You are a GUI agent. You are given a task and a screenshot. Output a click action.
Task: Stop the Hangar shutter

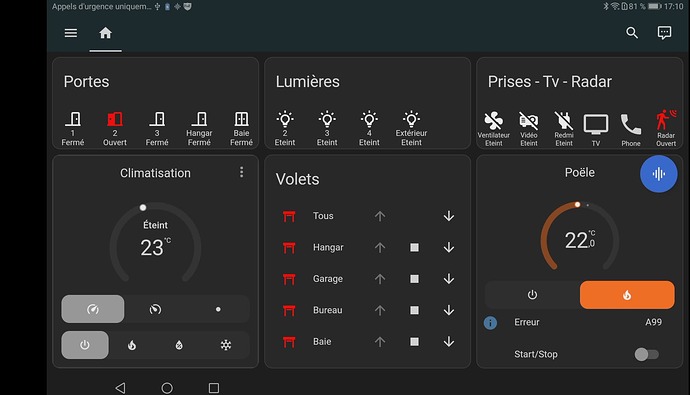tap(414, 248)
